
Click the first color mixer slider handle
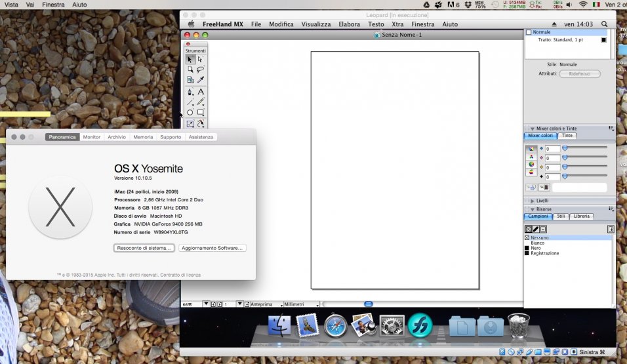pos(565,148)
